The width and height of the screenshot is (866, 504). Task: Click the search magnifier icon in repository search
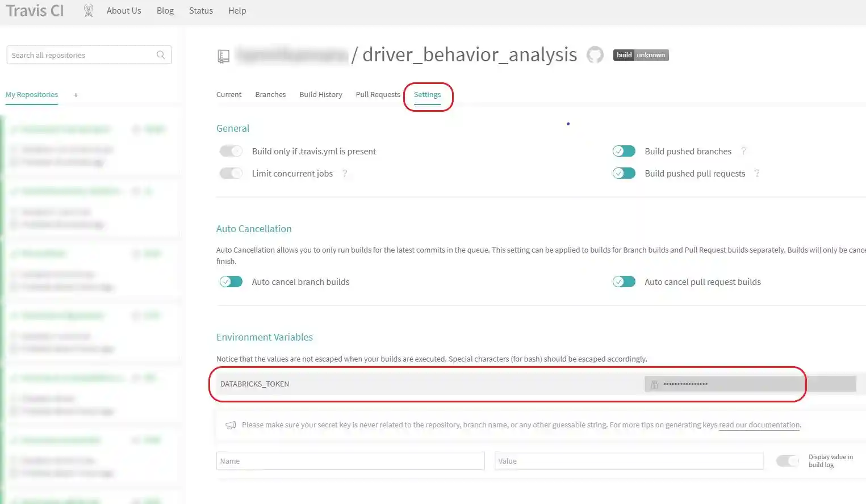tap(161, 55)
